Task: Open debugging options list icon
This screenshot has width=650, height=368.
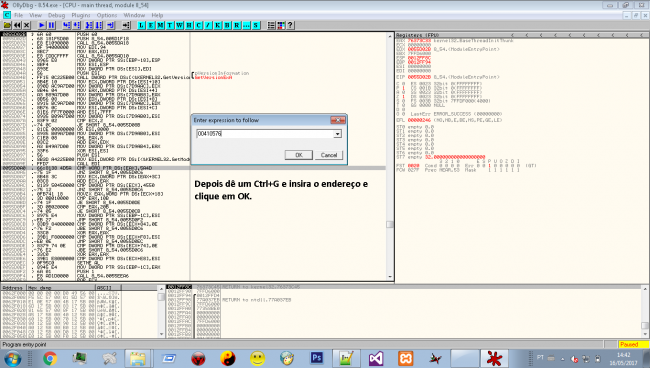Action: pos(271,25)
